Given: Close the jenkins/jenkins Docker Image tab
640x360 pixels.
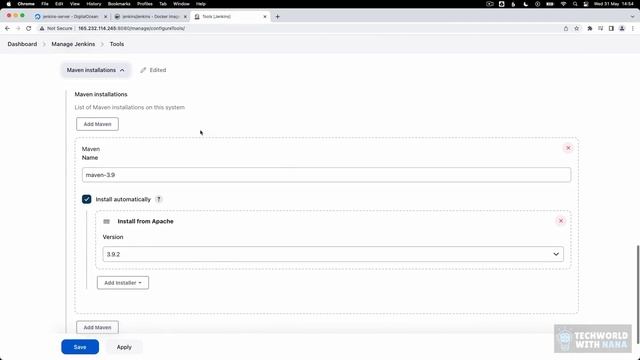Looking at the screenshot, I should [x=185, y=17].
